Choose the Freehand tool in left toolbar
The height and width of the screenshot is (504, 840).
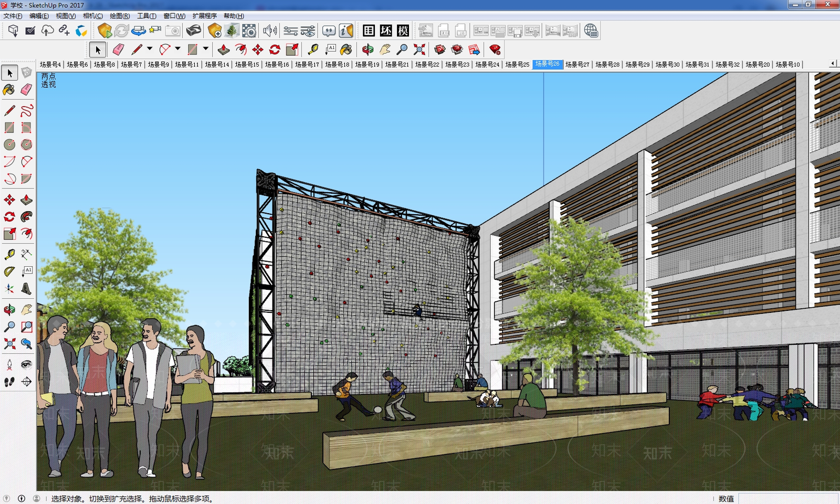(x=26, y=111)
